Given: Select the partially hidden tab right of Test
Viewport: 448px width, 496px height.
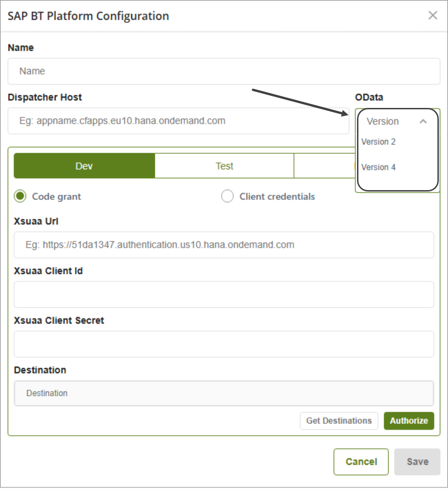Looking at the screenshot, I should [324, 166].
